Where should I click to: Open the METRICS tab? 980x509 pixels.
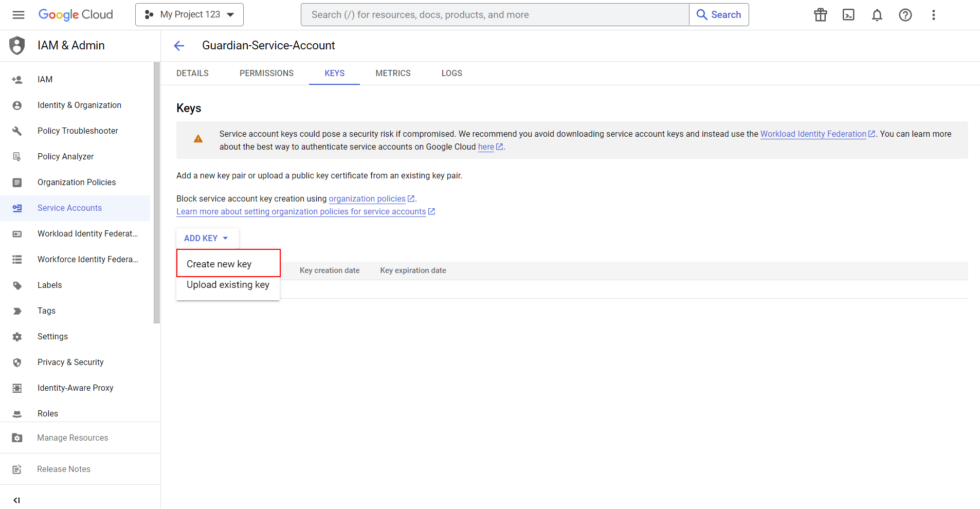393,74
